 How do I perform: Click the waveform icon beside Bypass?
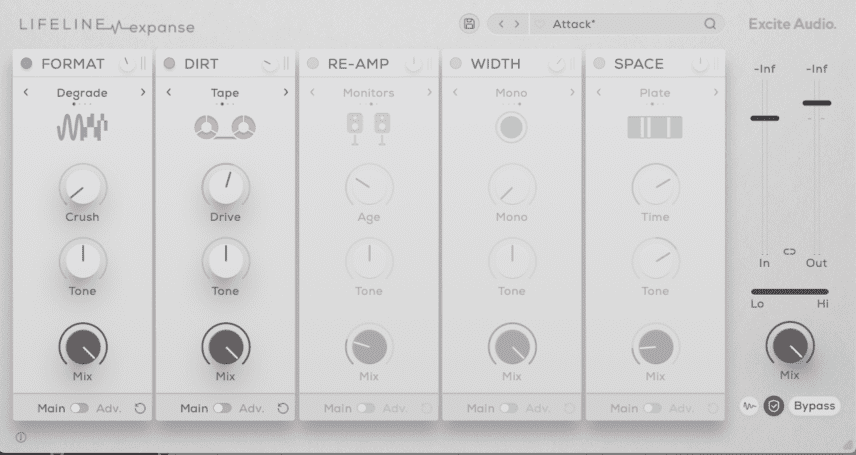(750, 406)
